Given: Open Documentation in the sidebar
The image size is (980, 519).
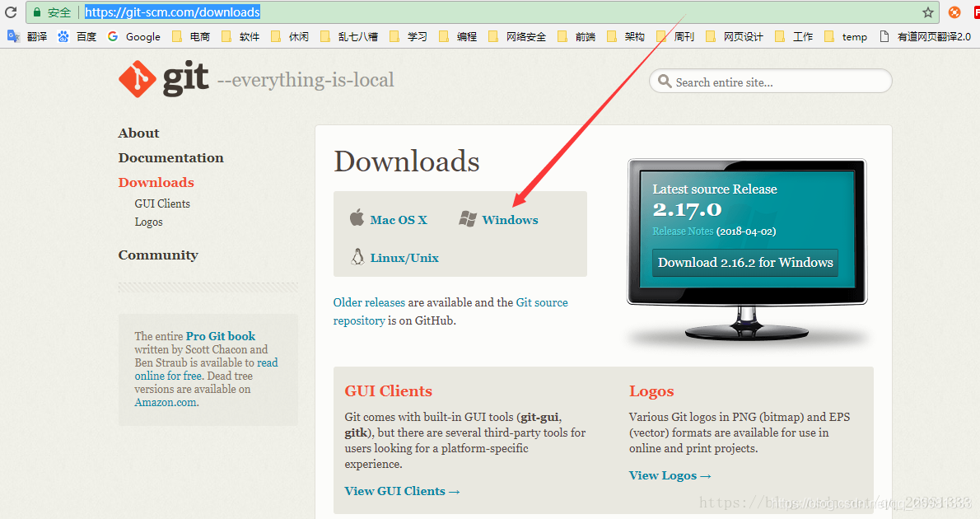Looking at the screenshot, I should [x=170, y=157].
